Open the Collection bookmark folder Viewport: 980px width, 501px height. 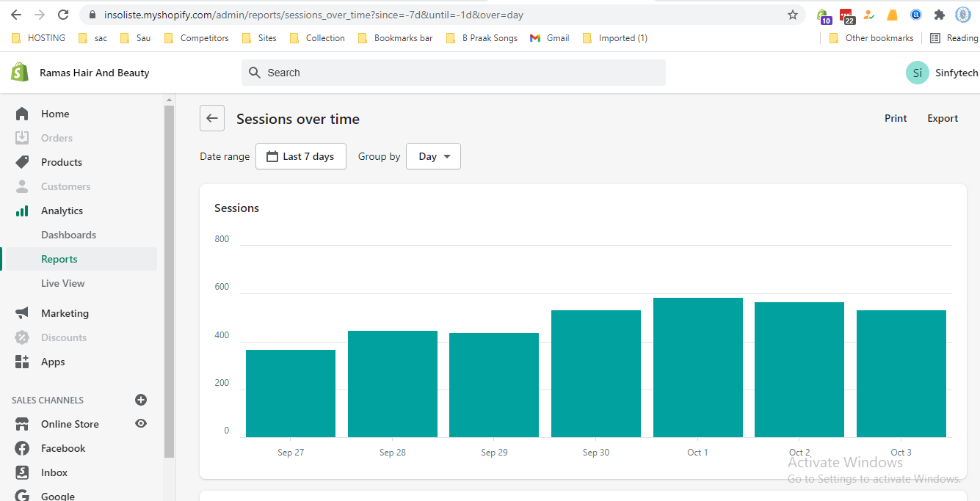(317, 38)
